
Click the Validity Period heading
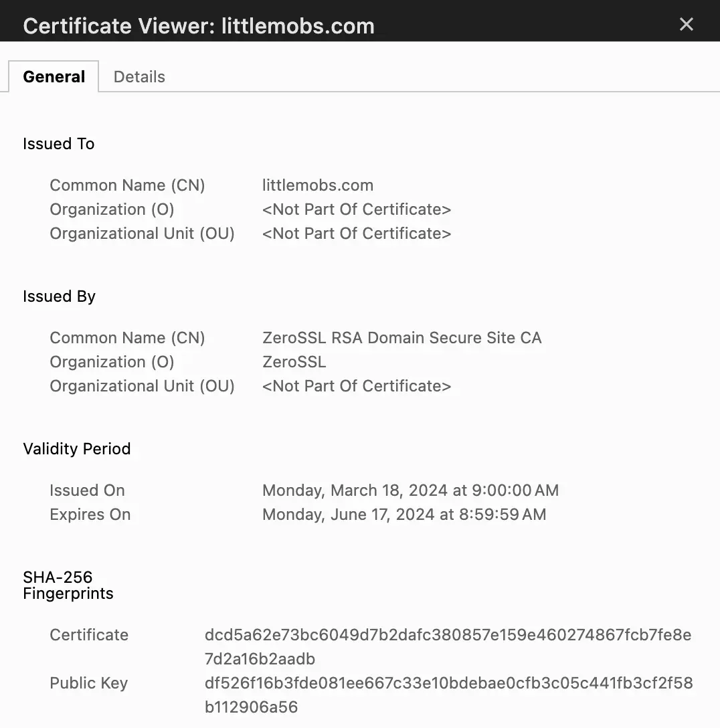(77, 448)
